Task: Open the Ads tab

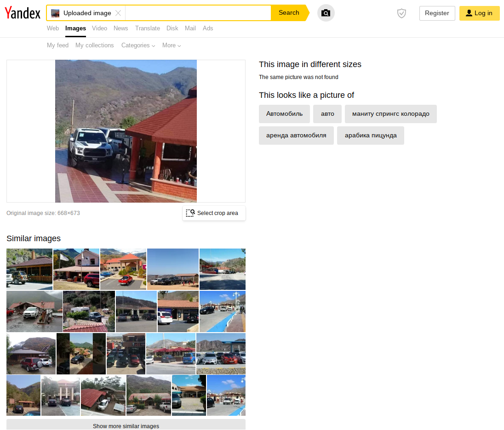Action: click(208, 28)
